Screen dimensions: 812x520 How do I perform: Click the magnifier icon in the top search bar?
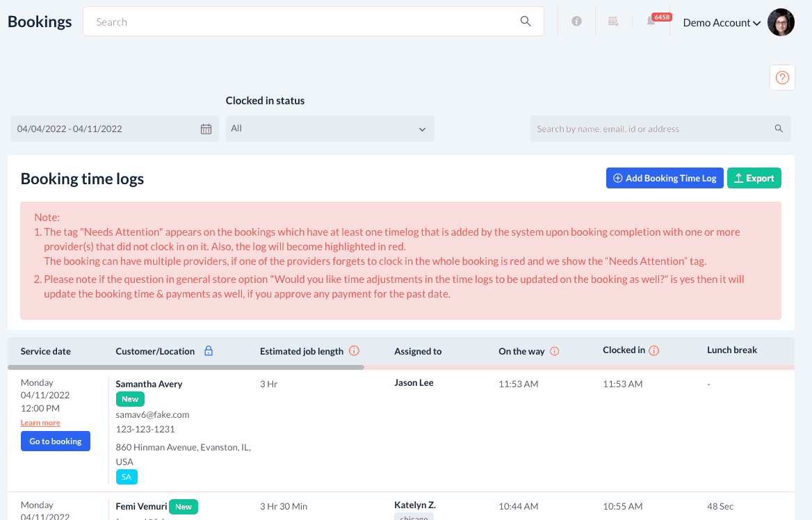525,22
